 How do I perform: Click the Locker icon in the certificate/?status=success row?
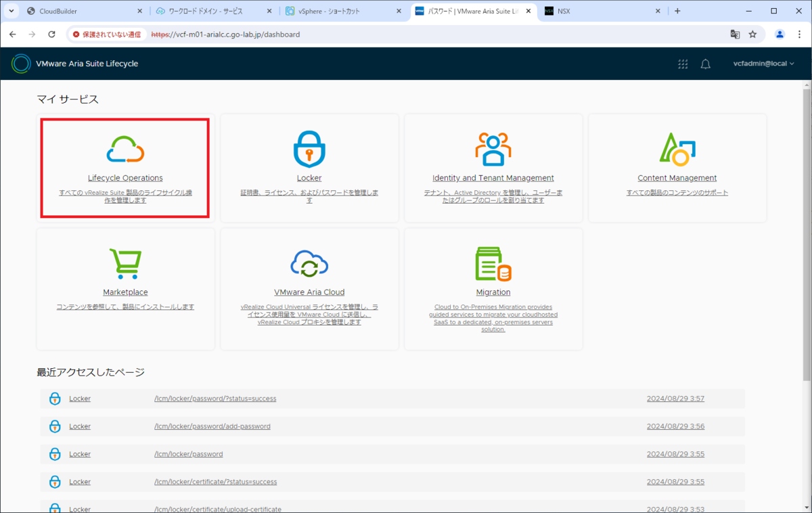point(55,482)
